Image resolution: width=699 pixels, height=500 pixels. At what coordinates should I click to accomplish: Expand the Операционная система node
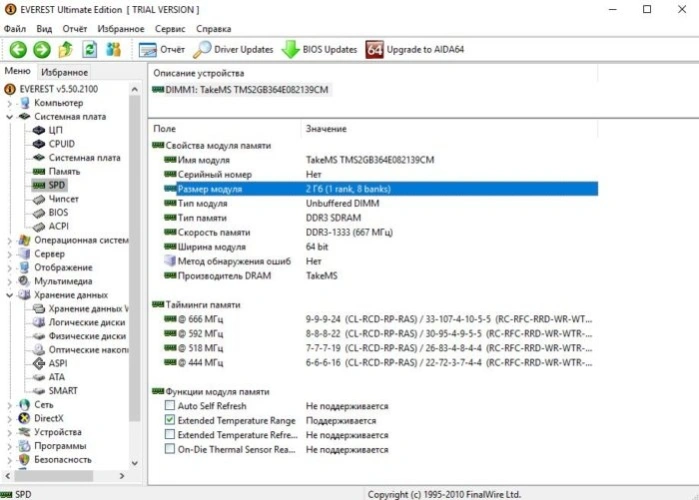tap(9, 241)
